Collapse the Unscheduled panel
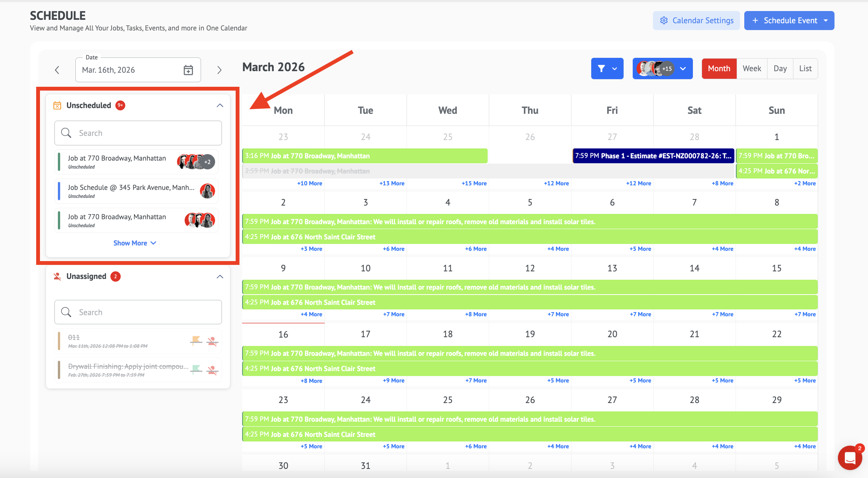The image size is (868, 478). 220,105
